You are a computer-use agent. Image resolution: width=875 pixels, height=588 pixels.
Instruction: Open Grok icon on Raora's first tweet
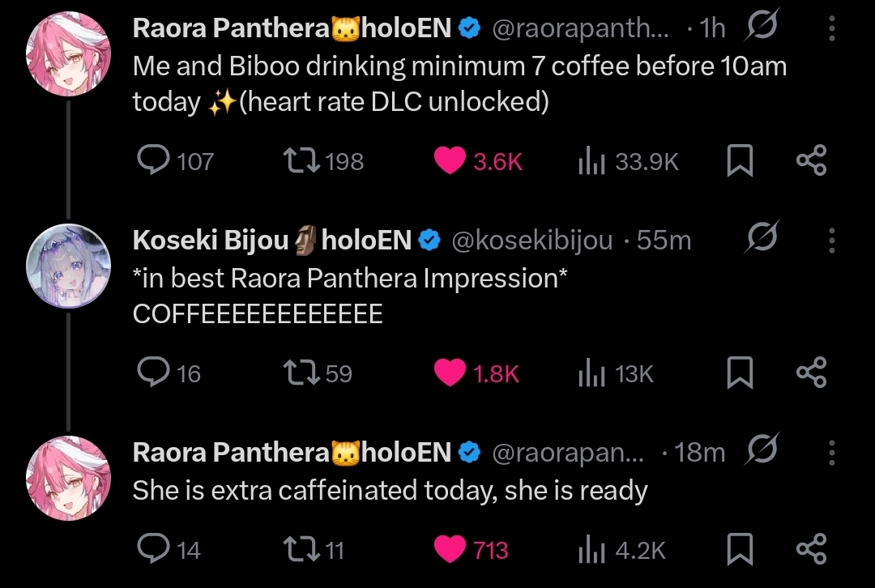tap(762, 29)
